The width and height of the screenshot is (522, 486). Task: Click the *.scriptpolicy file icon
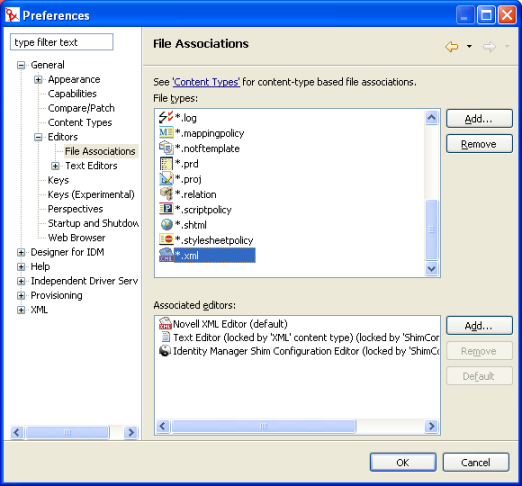(x=166, y=209)
